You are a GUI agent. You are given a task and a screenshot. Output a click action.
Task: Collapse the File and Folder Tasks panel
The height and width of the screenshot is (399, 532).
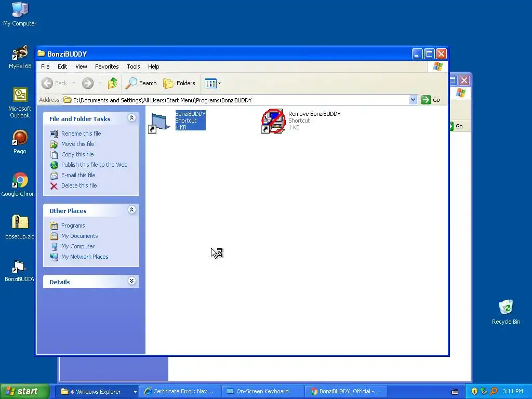pyautogui.click(x=131, y=118)
